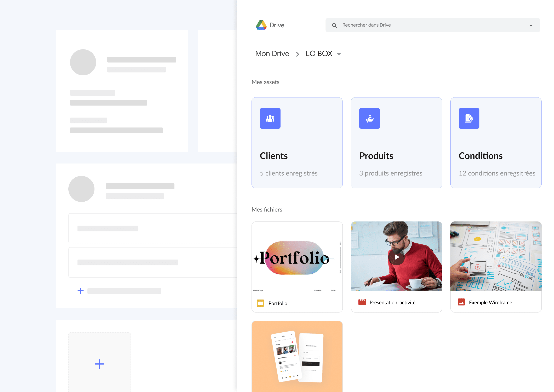Click the yellow Slides icon beside Portfolio
Image resolution: width=554 pixels, height=392 pixels.
pyautogui.click(x=260, y=303)
